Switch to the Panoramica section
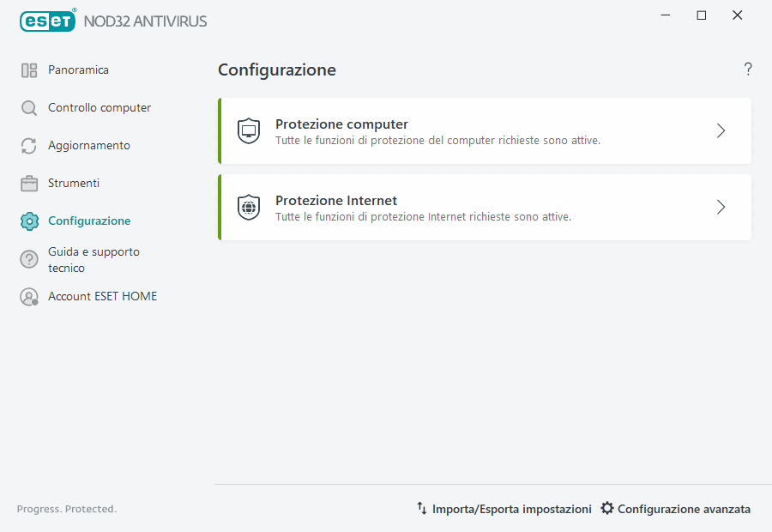The width and height of the screenshot is (772, 532). tap(80, 70)
